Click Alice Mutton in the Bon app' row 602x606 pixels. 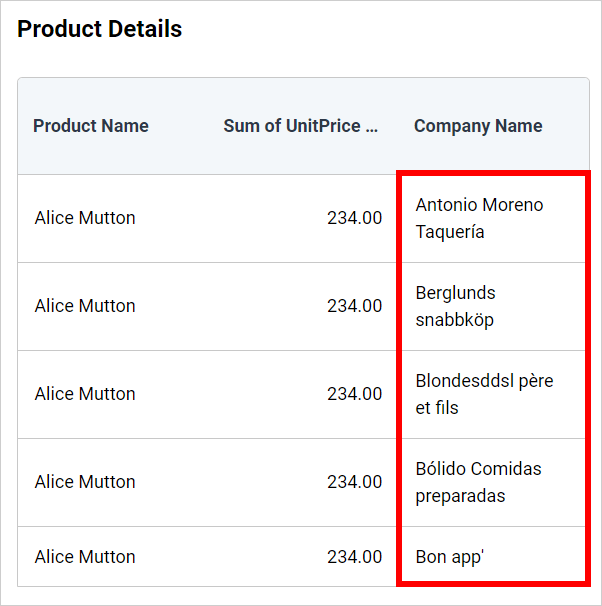pyautogui.click(x=85, y=557)
